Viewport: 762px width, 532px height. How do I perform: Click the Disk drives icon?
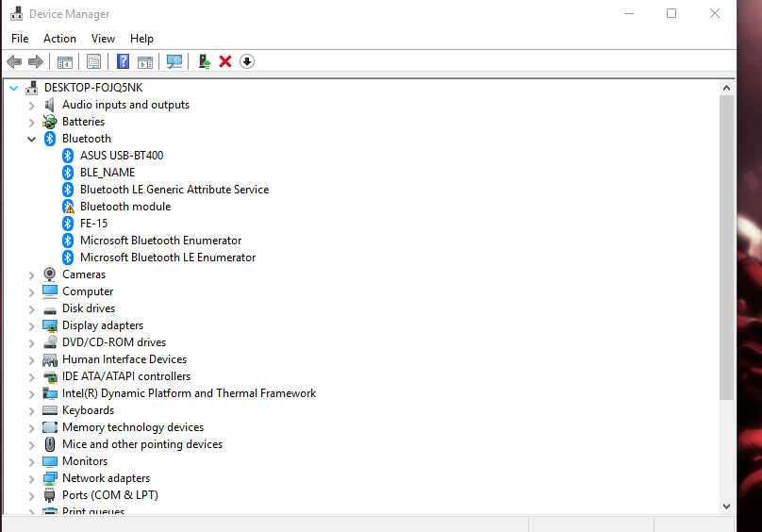pos(50,309)
